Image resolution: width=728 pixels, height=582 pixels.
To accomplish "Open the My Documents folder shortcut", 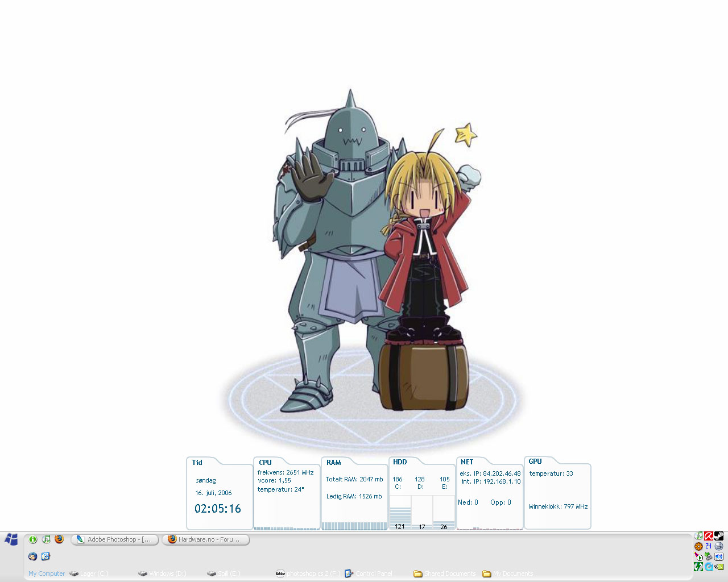I will click(x=508, y=573).
